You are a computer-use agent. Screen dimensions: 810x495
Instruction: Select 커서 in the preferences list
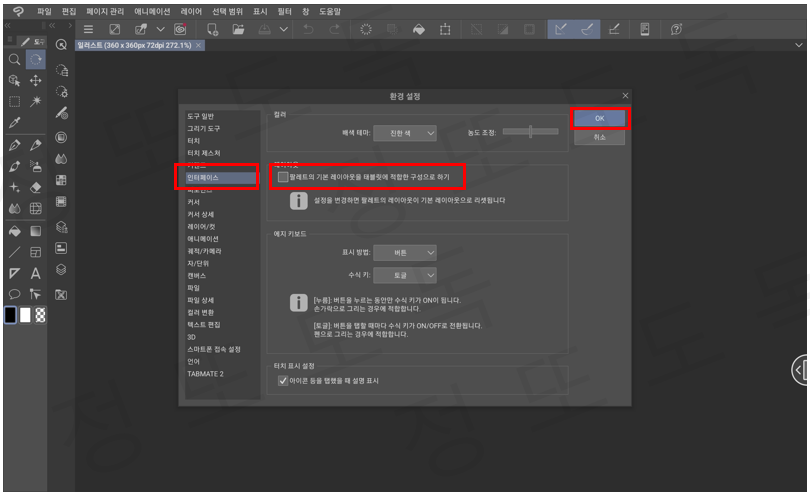pos(194,202)
